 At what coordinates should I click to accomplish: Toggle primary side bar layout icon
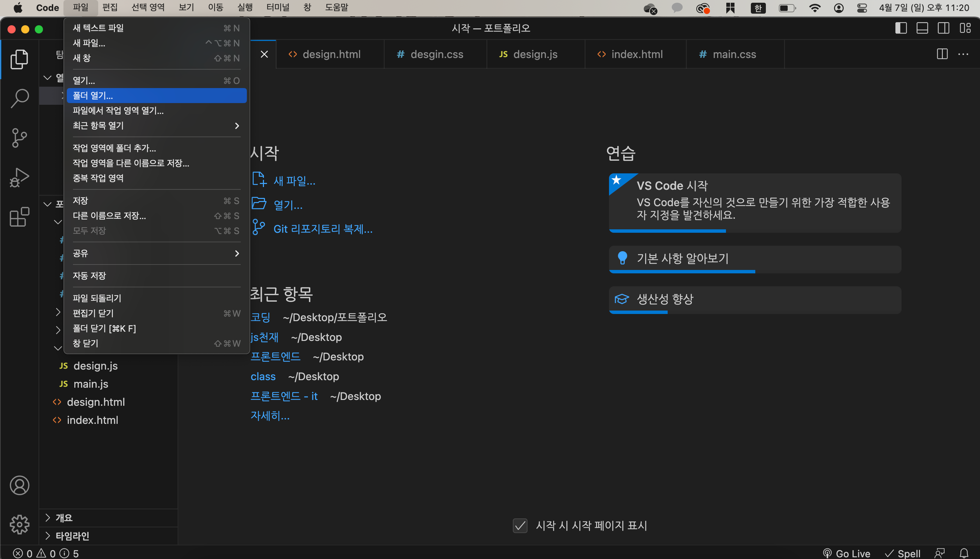click(x=901, y=28)
